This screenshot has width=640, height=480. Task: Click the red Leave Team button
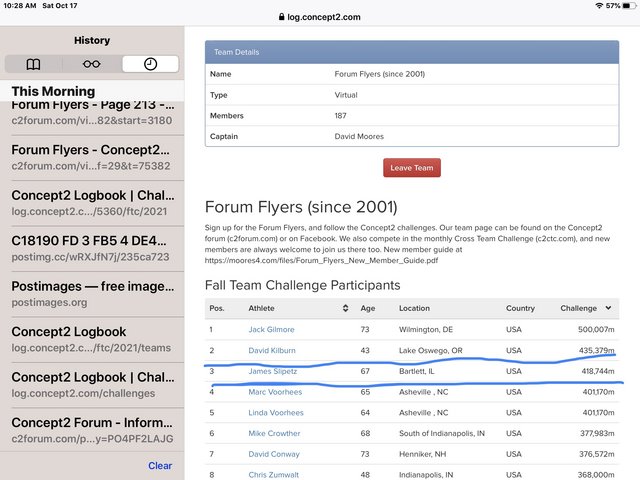point(411,168)
